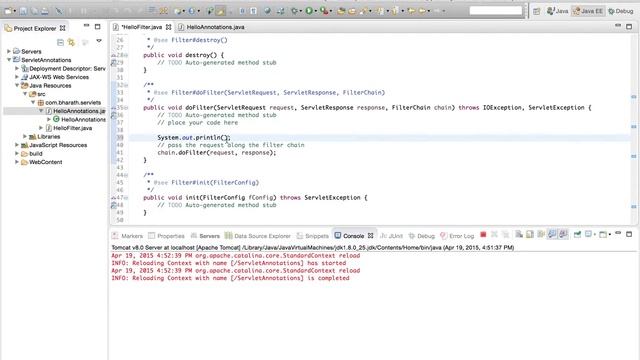This screenshot has width=640, height=360.
Task: Fold the doFilter method at line 35
Action: (x=126, y=108)
